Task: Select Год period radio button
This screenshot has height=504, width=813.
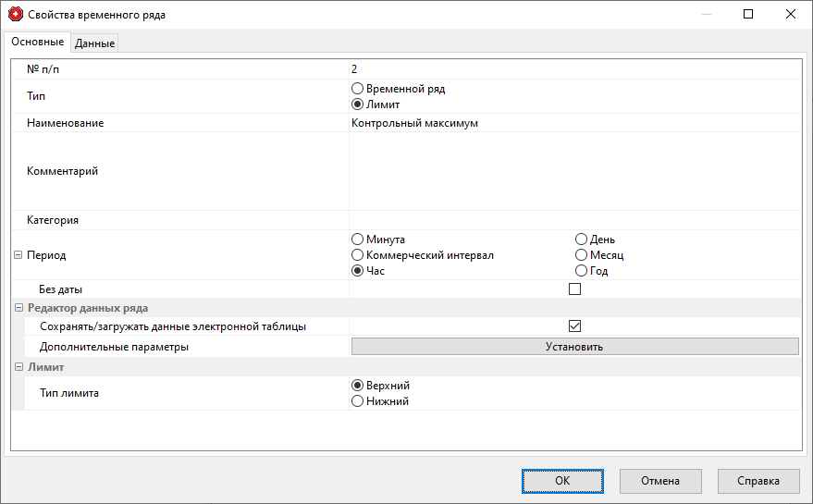Action: [582, 271]
